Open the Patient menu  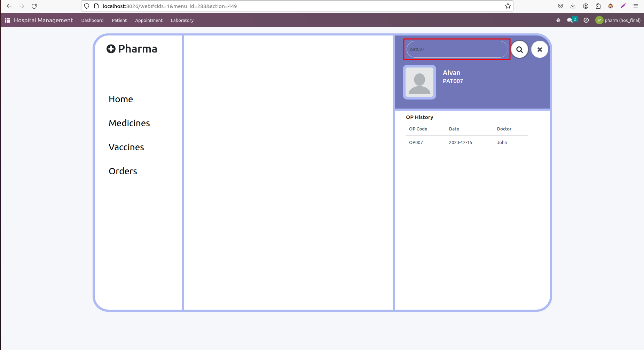click(x=119, y=20)
